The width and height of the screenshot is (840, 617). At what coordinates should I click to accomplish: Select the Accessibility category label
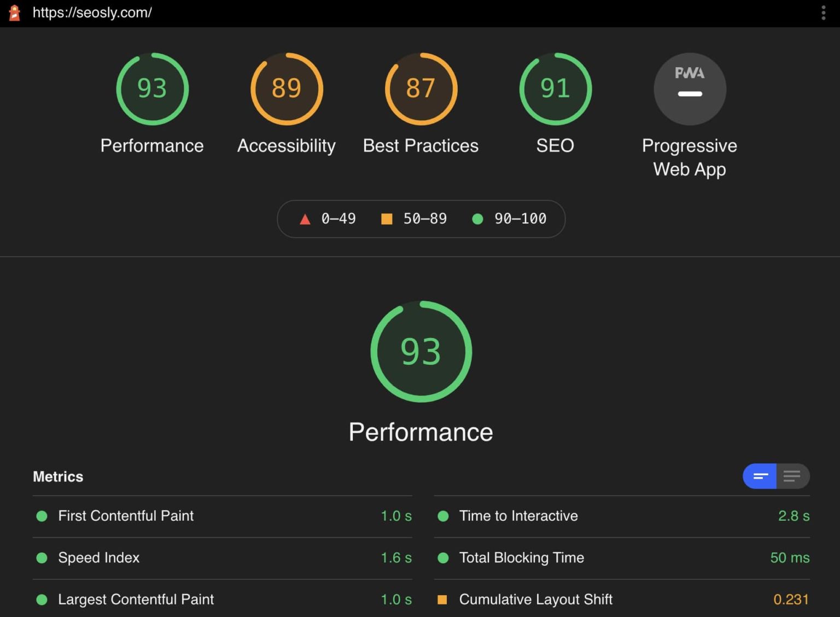click(286, 145)
